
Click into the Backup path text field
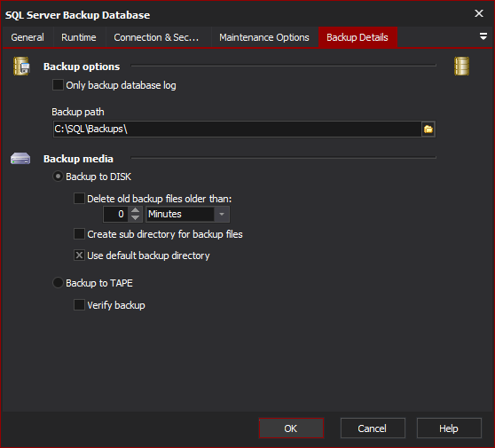coord(238,130)
